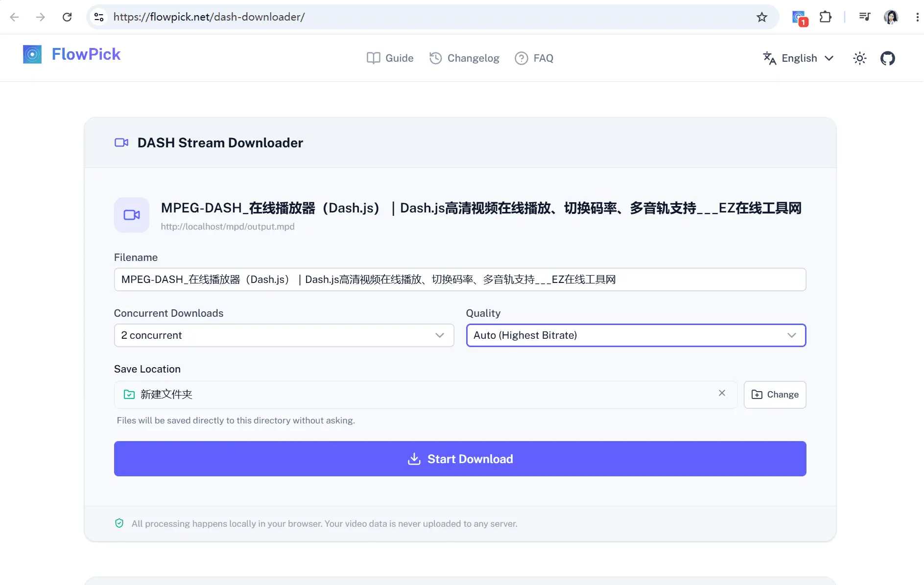924x585 pixels.
Task: Click the FlowPick logo icon
Action: tap(32, 54)
